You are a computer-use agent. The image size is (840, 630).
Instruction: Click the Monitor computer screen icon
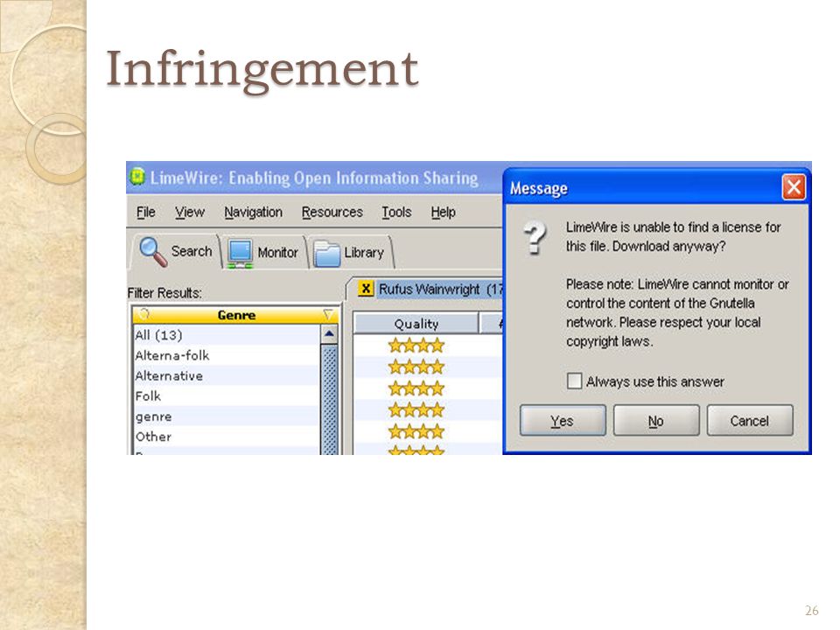point(240,254)
